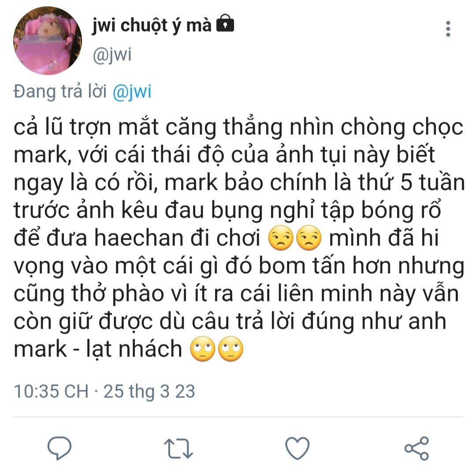Click the first unamused face emoji
Viewport: 476px width, 472px height.
tap(281, 238)
